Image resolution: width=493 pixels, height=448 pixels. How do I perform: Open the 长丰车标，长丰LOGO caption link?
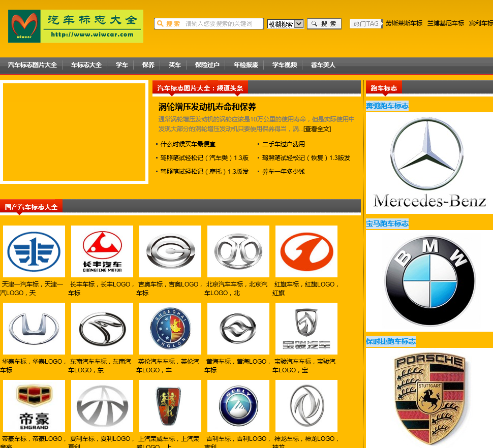click(x=101, y=289)
